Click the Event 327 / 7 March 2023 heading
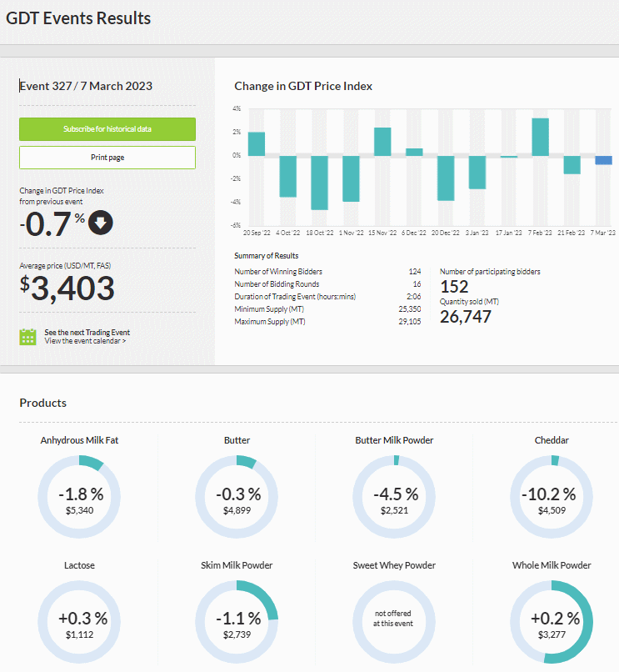619x672 pixels. click(86, 86)
